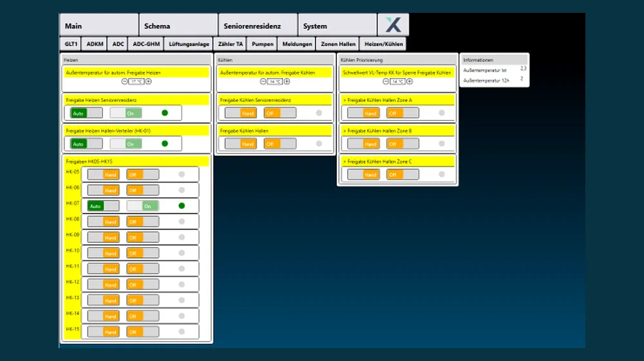
Task: Switch to the Zähler TA sub-tab
Action: [x=231, y=44]
